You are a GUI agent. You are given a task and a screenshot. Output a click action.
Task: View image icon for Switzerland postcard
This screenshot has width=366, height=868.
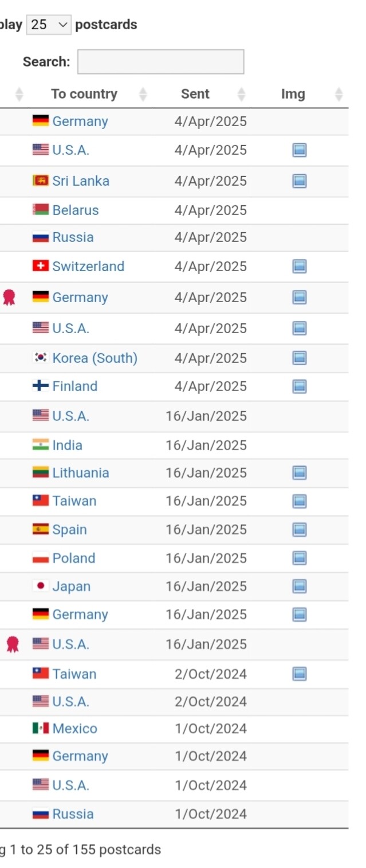[x=300, y=266]
